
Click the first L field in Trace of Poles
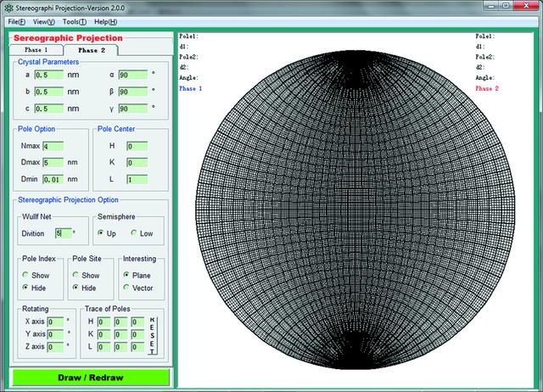coord(104,347)
